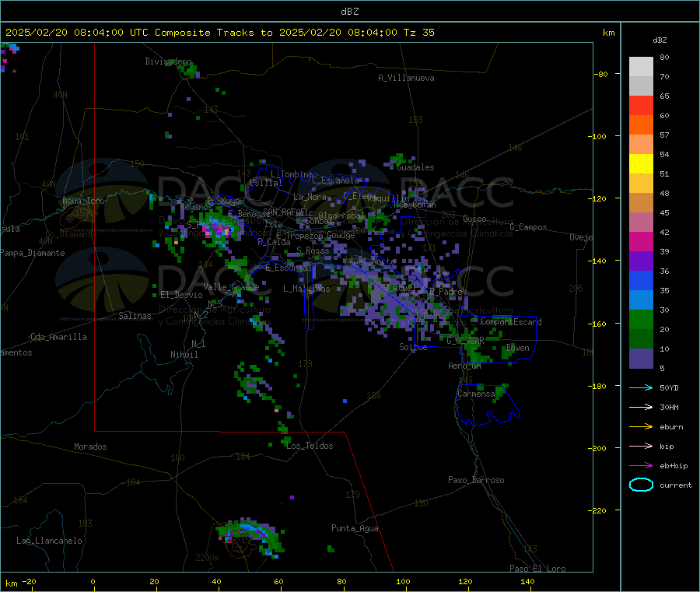
Task: Click the 'Tz 35' threshold text
Action: point(418,33)
